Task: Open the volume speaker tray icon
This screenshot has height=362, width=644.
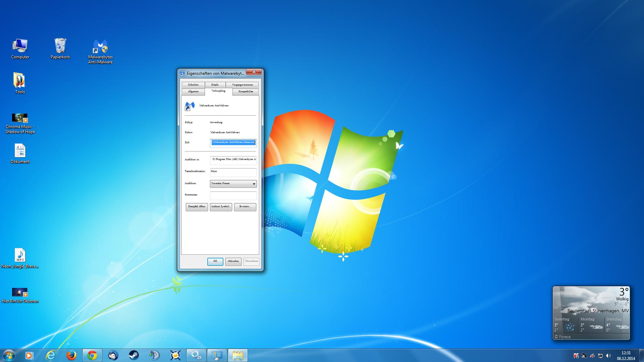Action: pos(608,356)
